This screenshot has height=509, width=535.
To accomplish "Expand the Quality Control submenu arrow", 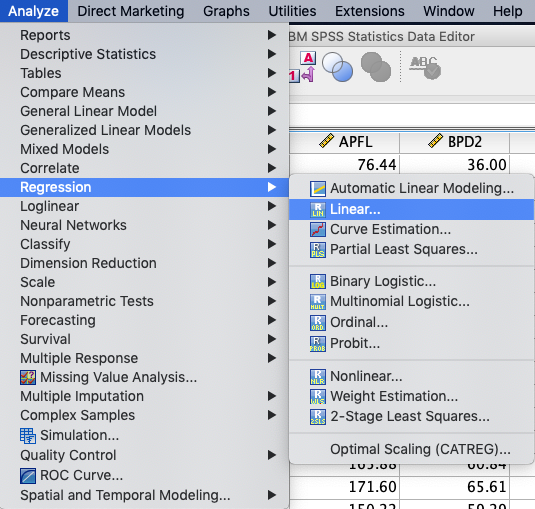I will click(x=272, y=455).
